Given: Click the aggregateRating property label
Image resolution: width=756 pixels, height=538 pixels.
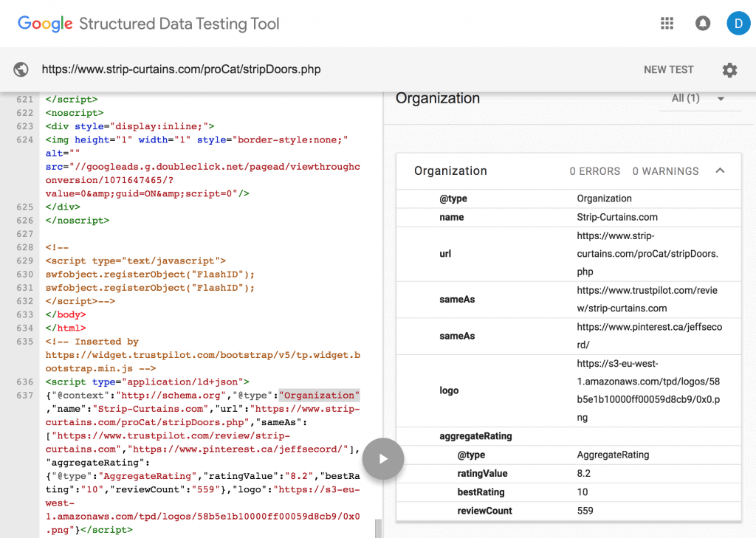Looking at the screenshot, I should [475, 436].
